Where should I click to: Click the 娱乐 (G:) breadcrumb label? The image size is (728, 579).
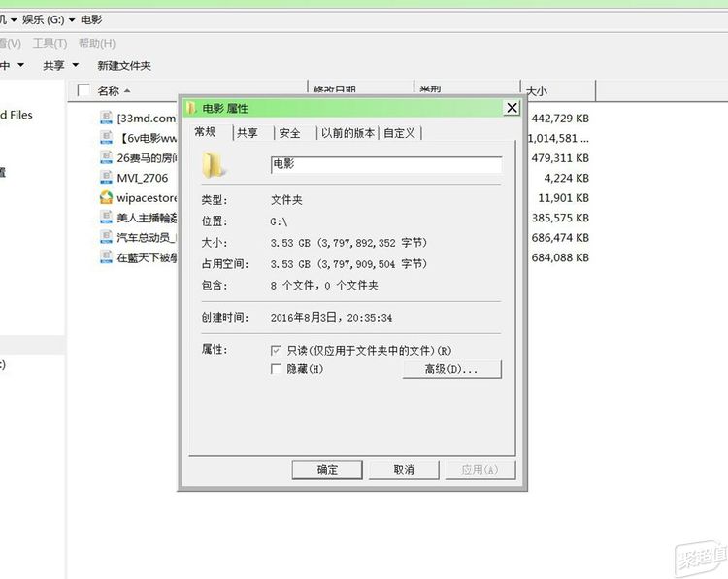coord(43,20)
